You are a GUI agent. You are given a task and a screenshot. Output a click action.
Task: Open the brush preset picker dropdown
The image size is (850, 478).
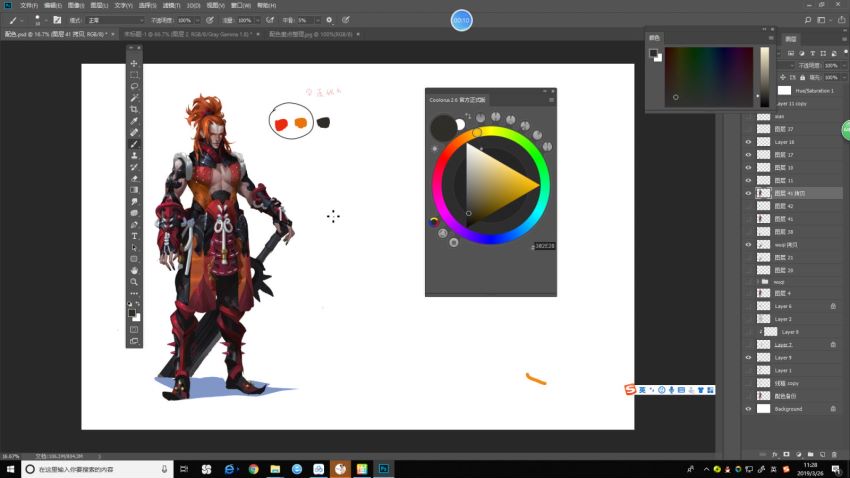[46, 21]
